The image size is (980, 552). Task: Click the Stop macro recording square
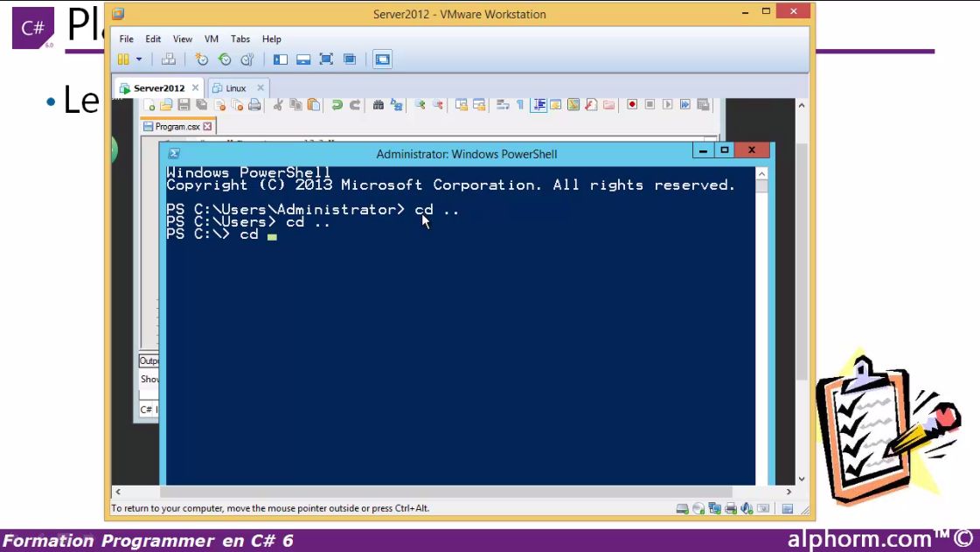650,104
